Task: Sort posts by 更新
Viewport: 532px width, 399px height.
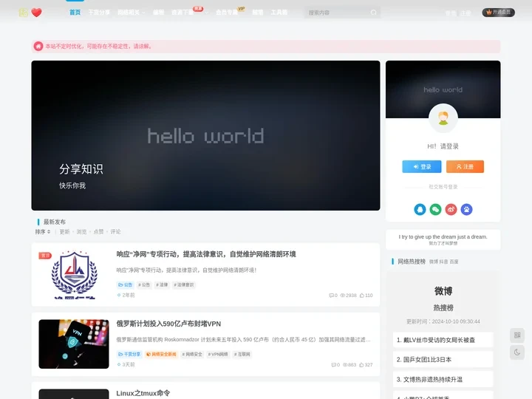Action: pyautogui.click(x=64, y=232)
